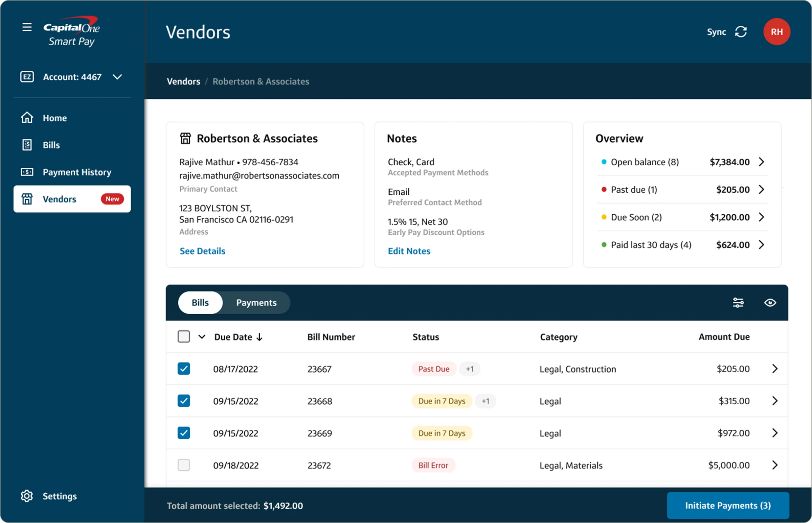Uncheck the bill 23668 checkbox
This screenshot has height=523, width=812.
click(x=183, y=401)
